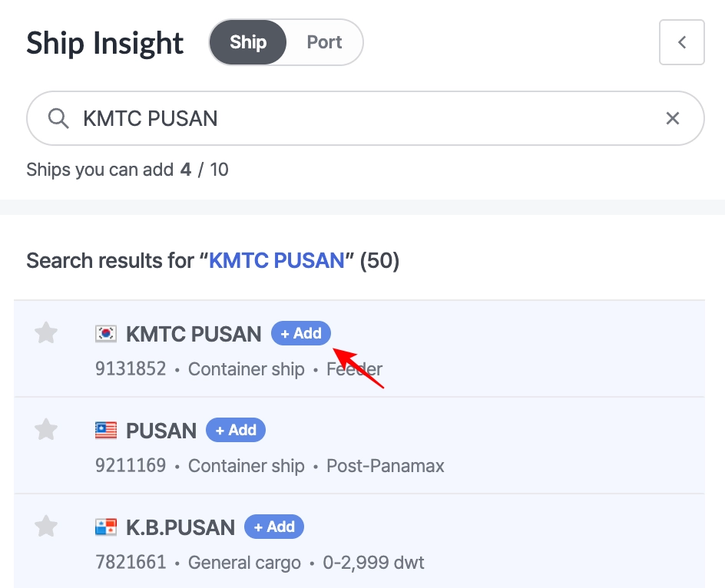Image resolution: width=725 pixels, height=588 pixels.
Task: Open the K.B.PUSAN ship name
Action: (180, 528)
